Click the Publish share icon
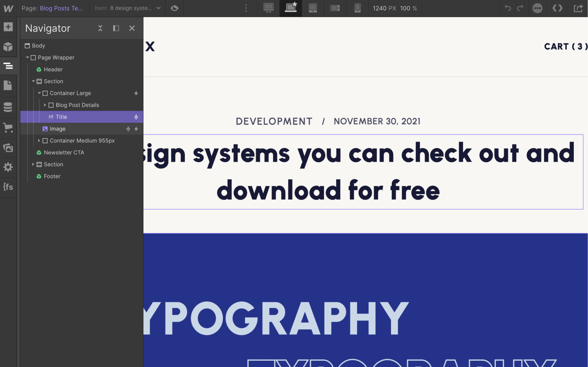This screenshot has height=367, width=588. click(x=578, y=8)
